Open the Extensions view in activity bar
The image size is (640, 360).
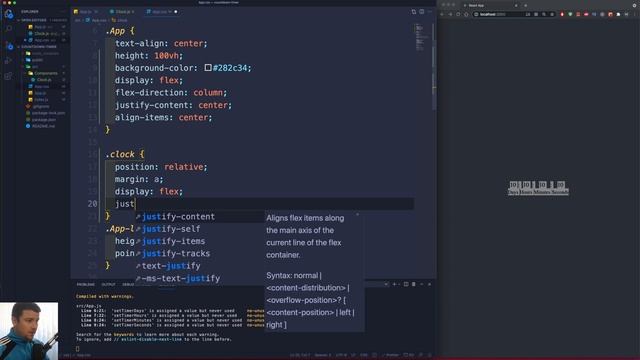tap(8, 76)
